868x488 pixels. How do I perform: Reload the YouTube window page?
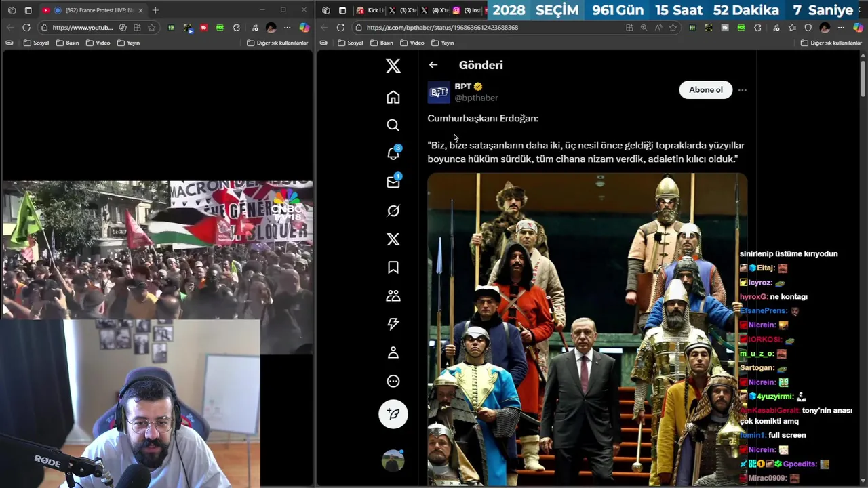[x=26, y=28]
